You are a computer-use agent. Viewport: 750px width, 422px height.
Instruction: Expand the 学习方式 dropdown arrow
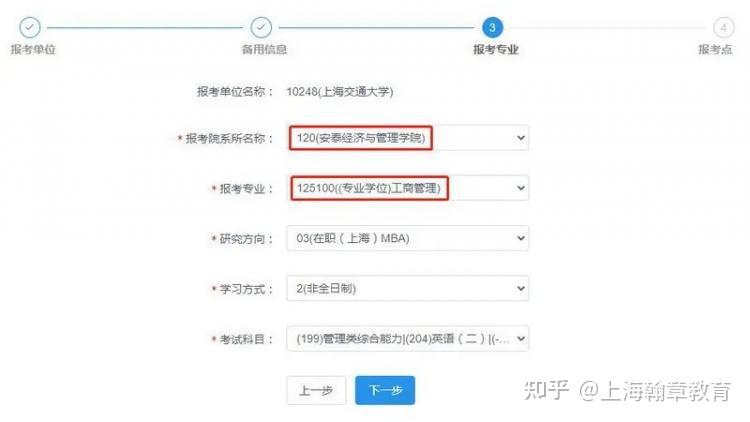pyautogui.click(x=521, y=289)
